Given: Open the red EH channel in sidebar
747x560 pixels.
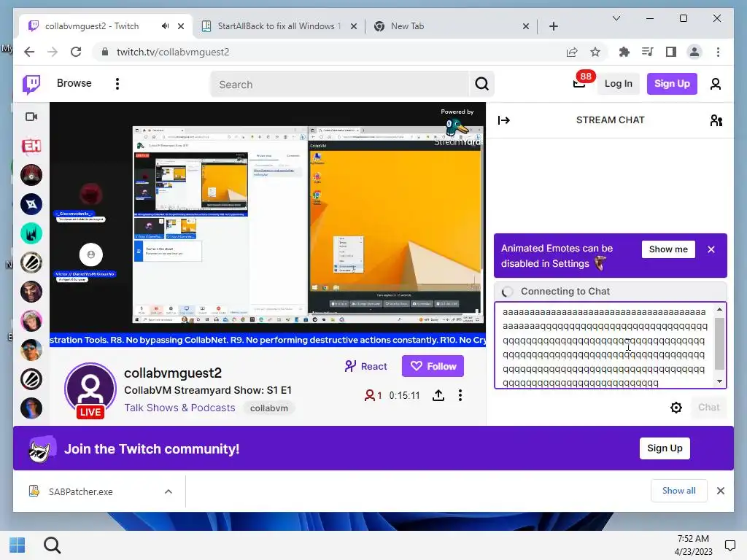Looking at the screenshot, I should click(31, 146).
